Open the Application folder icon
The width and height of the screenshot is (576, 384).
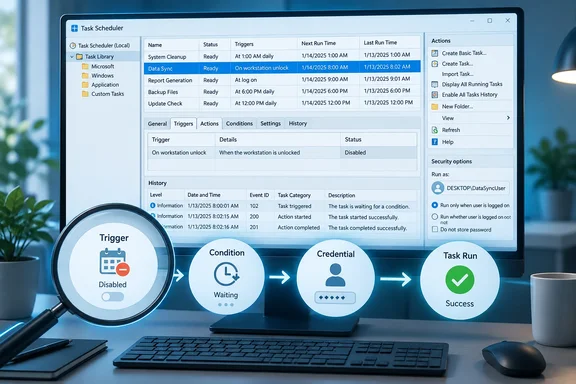tap(85, 85)
